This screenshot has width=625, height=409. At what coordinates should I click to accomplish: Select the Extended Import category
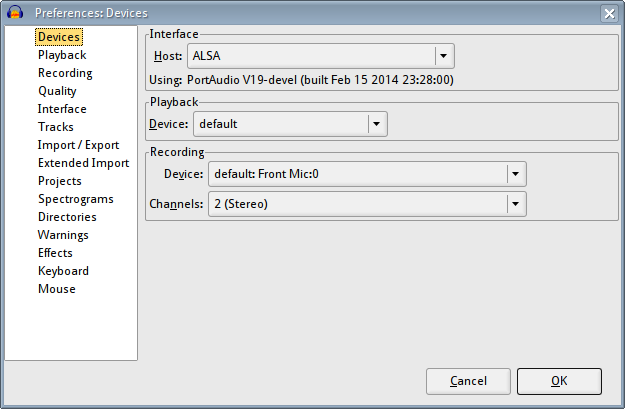[x=83, y=163]
